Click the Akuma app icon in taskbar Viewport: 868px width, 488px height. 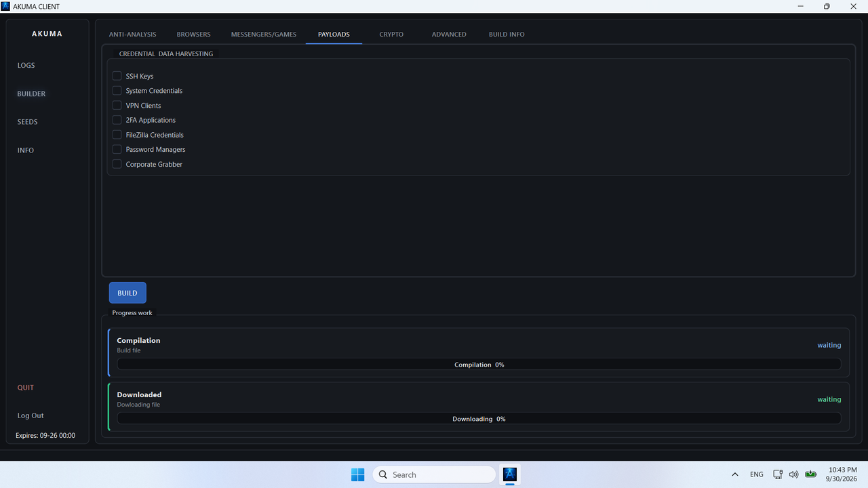point(510,474)
